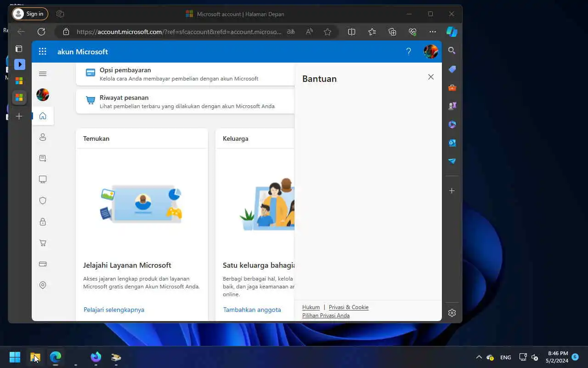Image resolution: width=588 pixels, height=368 pixels.
Task: Add this page to favorites star
Action: click(x=328, y=32)
